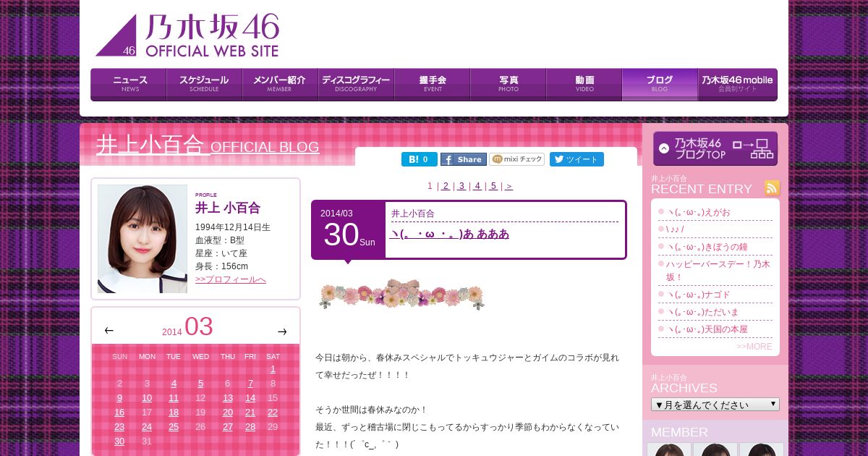
Task: Open the 動画 VIDEO menu
Action: (x=584, y=84)
